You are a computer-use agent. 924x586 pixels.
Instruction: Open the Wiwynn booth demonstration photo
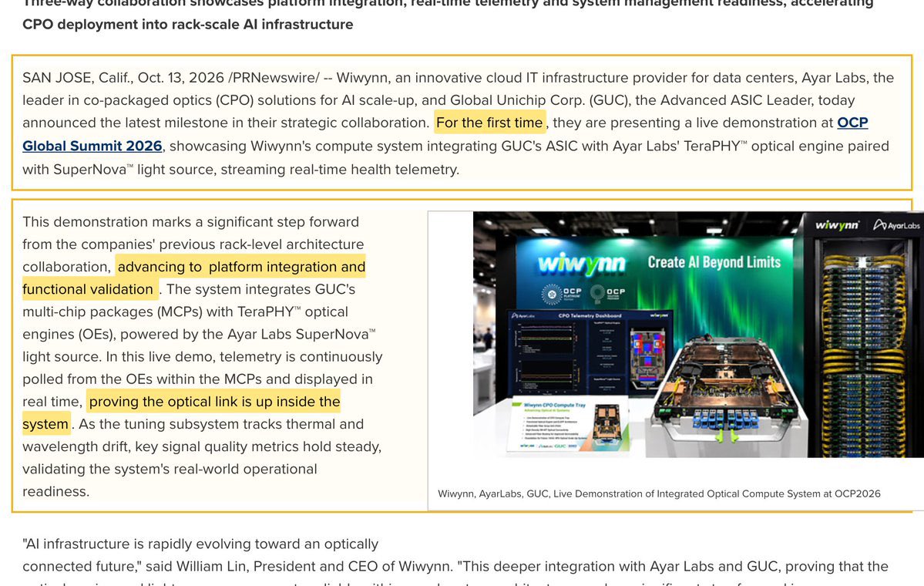pos(698,335)
